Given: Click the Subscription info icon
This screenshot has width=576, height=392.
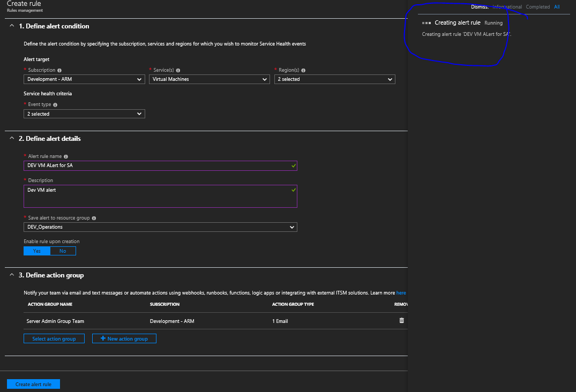Looking at the screenshot, I should tap(59, 71).
